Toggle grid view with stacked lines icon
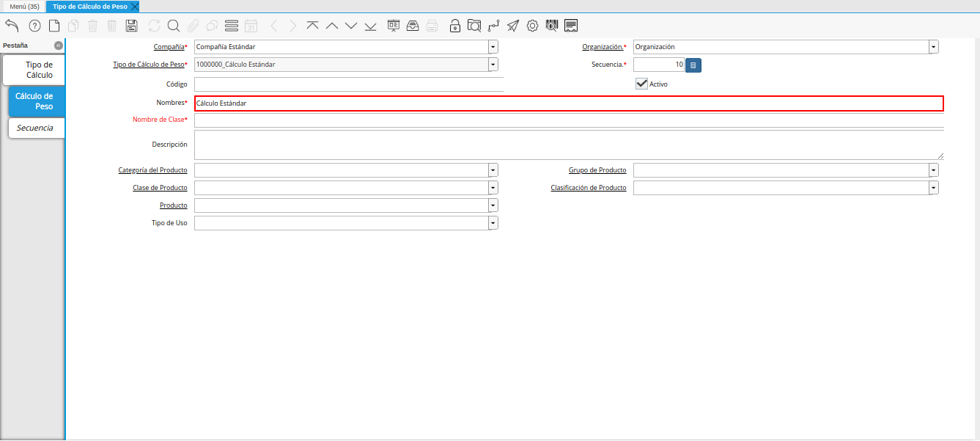The image size is (980, 441). pyautogui.click(x=232, y=26)
